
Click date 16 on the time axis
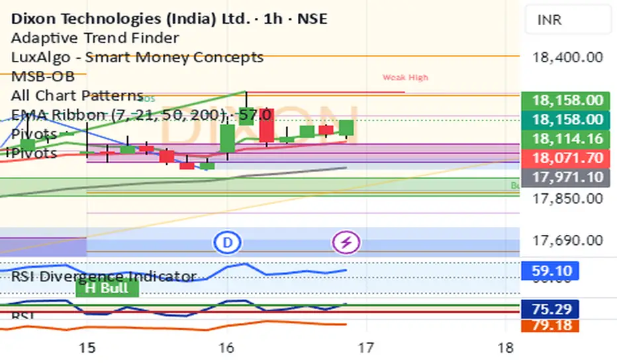click(226, 348)
